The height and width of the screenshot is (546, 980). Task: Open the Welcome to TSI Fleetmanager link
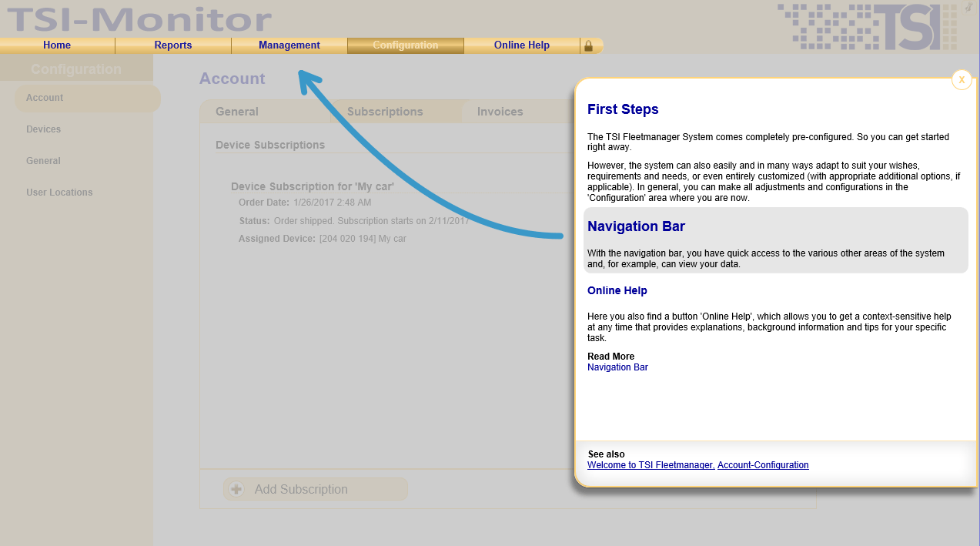[x=651, y=465]
